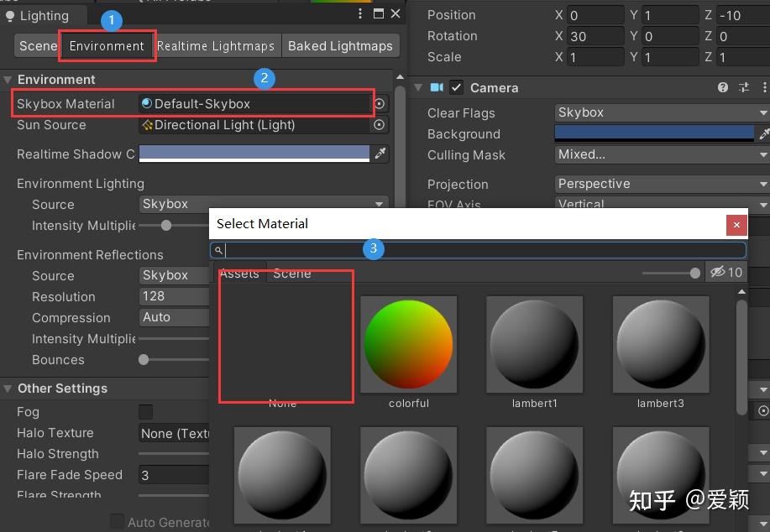770x532 pixels.
Task: Open Camera three-dot options menu
Action: (x=763, y=88)
